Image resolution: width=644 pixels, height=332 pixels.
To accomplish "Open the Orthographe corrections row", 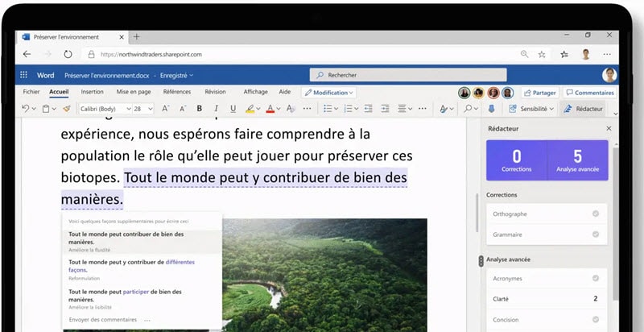I will pos(547,214).
